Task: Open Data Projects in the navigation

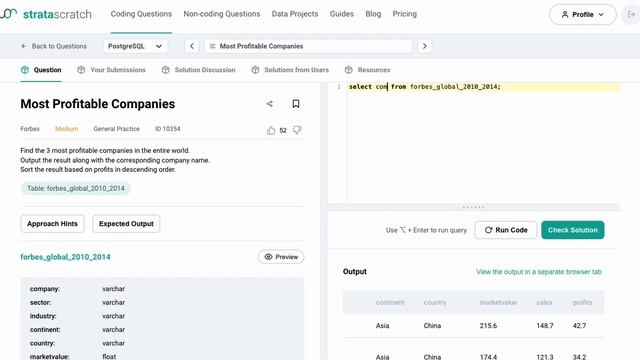Action: 295,14
